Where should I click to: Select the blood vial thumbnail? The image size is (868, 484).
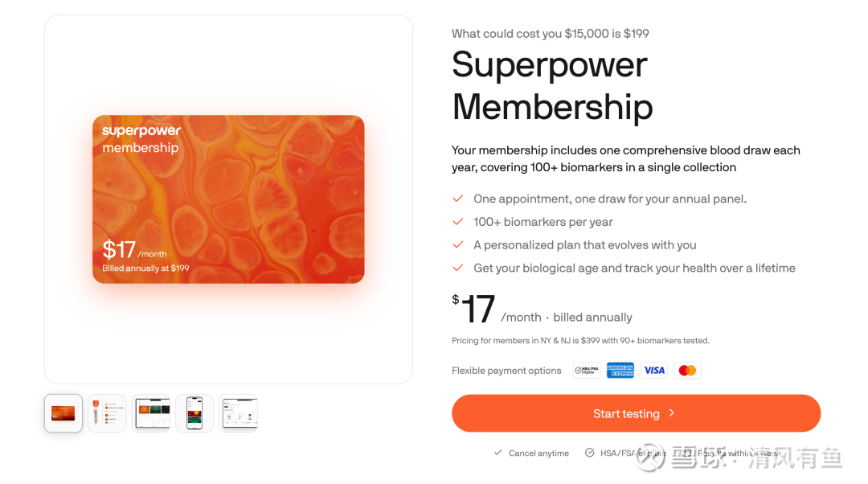pyautogui.click(x=107, y=413)
